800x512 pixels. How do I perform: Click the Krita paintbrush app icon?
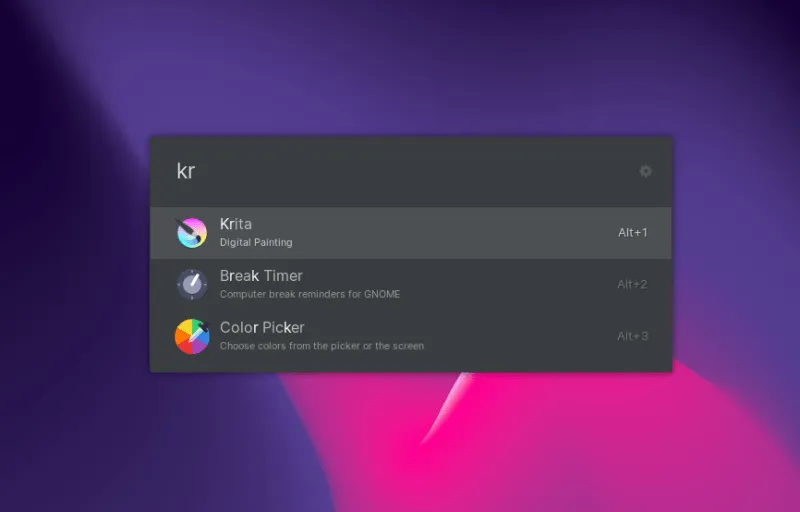click(191, 232)
